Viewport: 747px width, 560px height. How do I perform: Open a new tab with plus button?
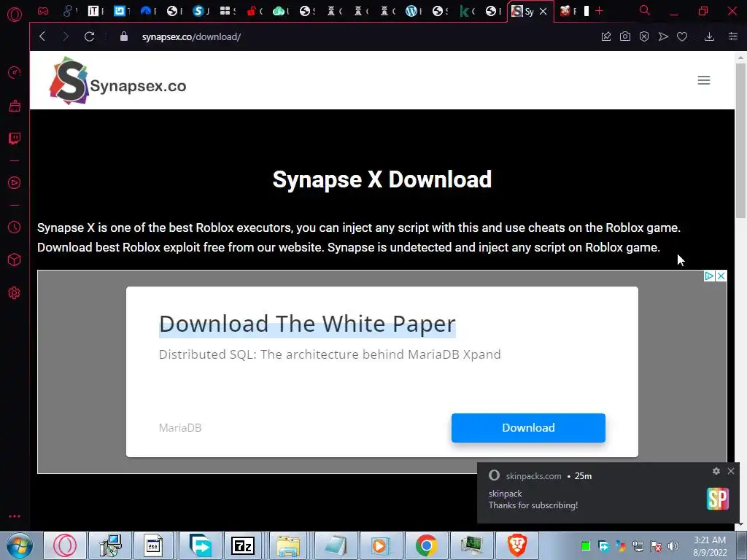600,11
